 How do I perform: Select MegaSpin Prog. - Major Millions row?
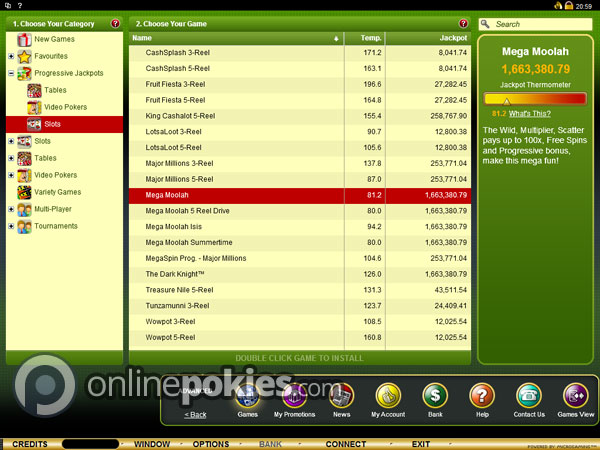[x=300, y=259]
